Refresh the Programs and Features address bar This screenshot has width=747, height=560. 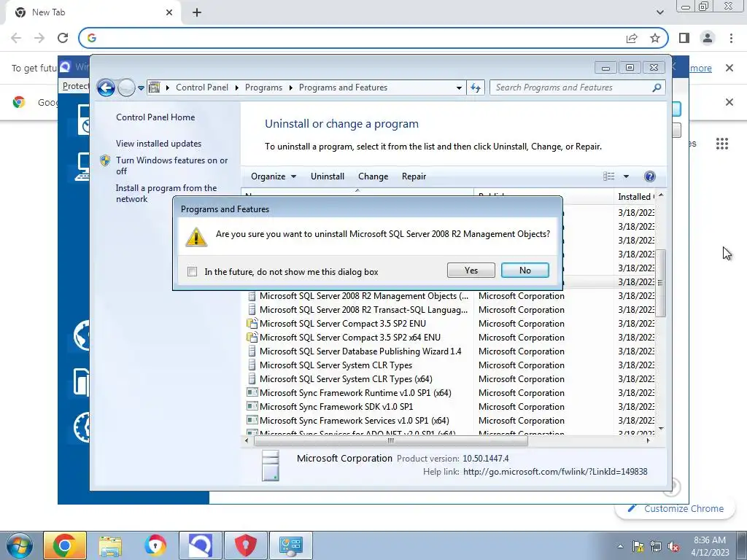tap(476, 87)
